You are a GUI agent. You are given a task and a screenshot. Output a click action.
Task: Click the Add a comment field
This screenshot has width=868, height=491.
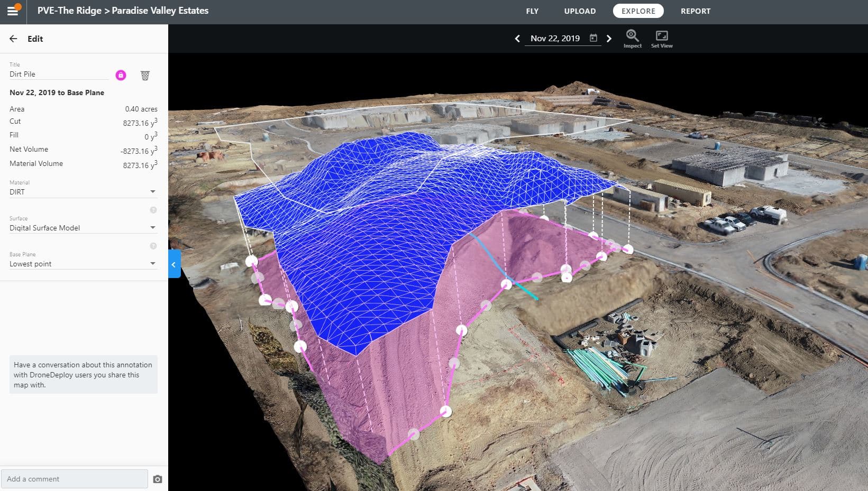(75, 479)
